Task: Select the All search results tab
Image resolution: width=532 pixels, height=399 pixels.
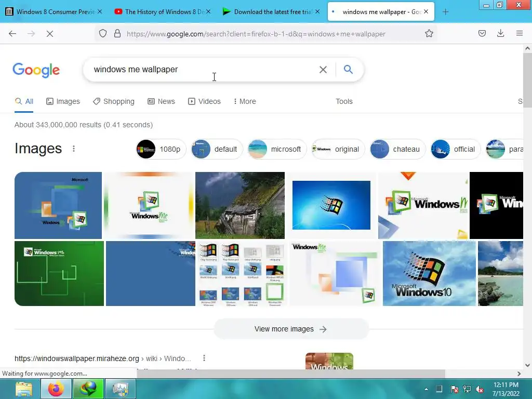Action: pos(24,101)
